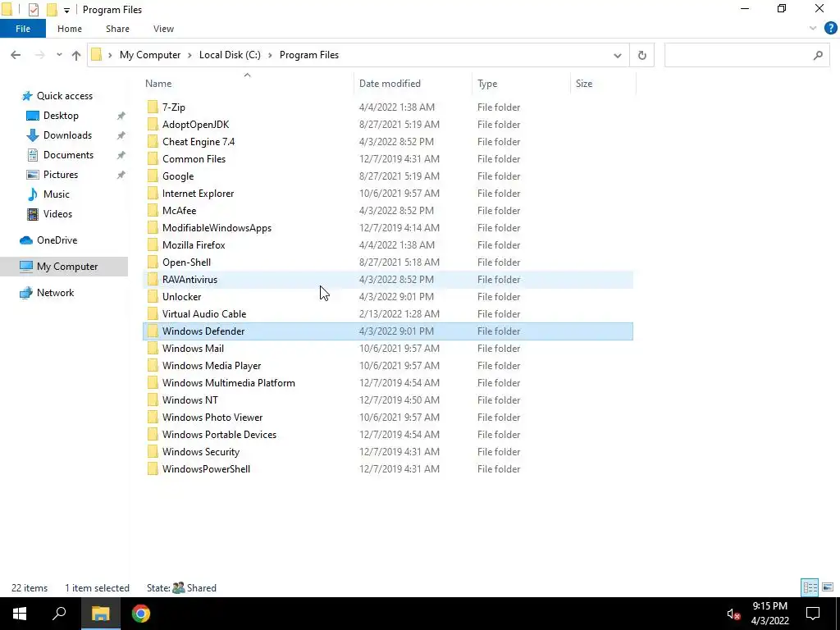This screenshot has height=630, width=840.
Task: Select the Windows Mail folder name
Action: coord(193,348)
